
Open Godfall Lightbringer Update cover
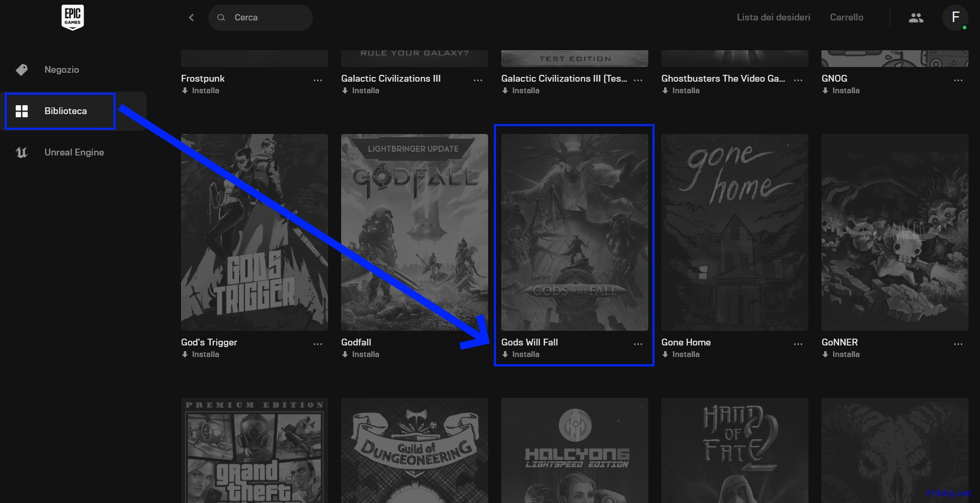414,232
